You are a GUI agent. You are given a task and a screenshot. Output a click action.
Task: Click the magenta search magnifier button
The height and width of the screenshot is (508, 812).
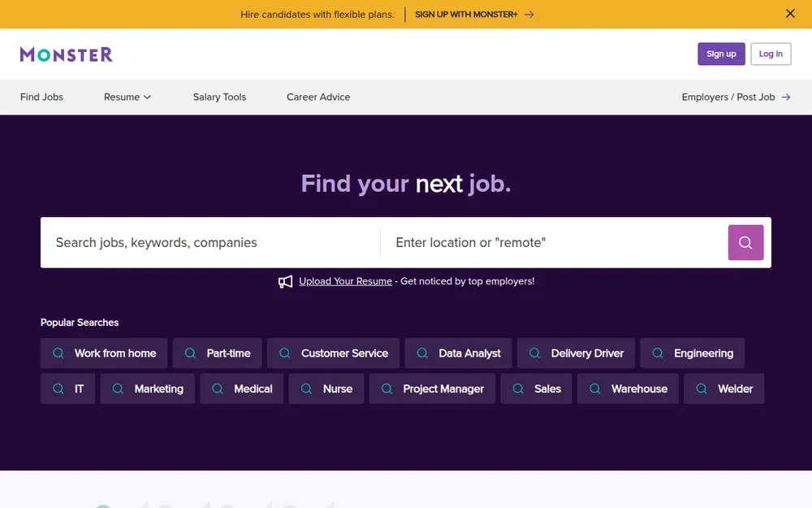click(745, 242)
